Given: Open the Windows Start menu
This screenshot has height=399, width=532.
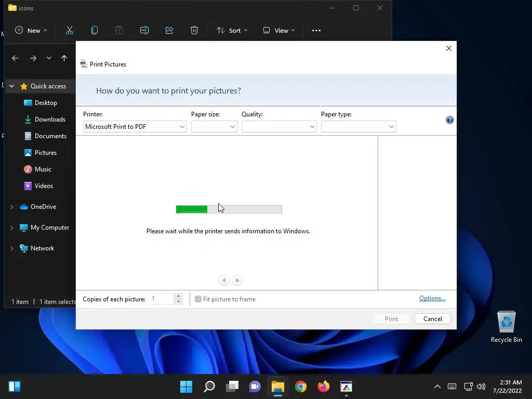Looking at the screenshot, I should point(186,387).
